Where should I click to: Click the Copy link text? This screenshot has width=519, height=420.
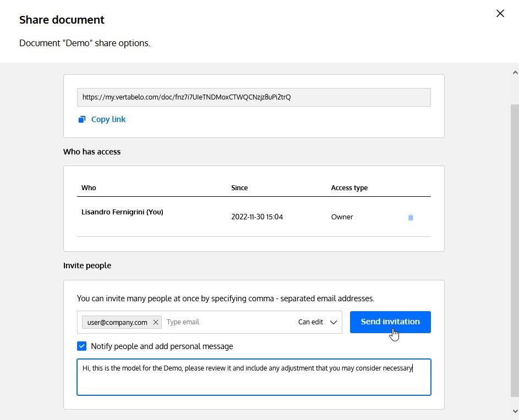108,119
